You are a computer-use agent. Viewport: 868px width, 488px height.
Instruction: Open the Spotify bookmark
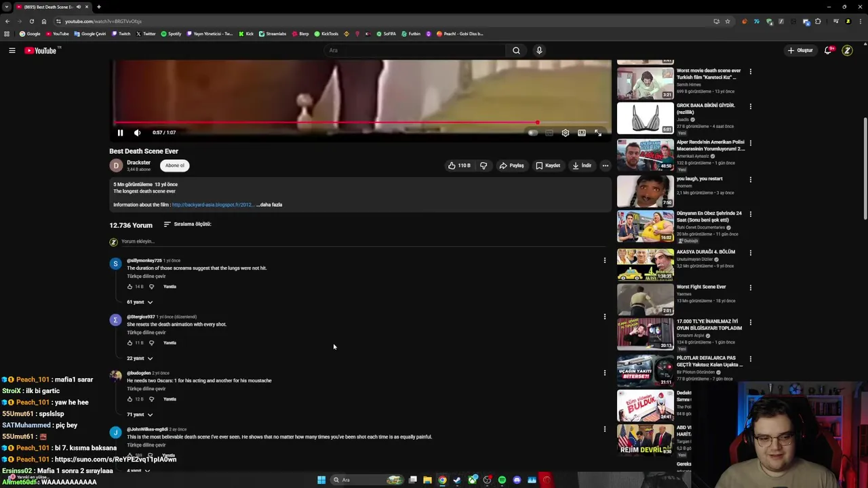pyautogui.click(x=171, y=34)
